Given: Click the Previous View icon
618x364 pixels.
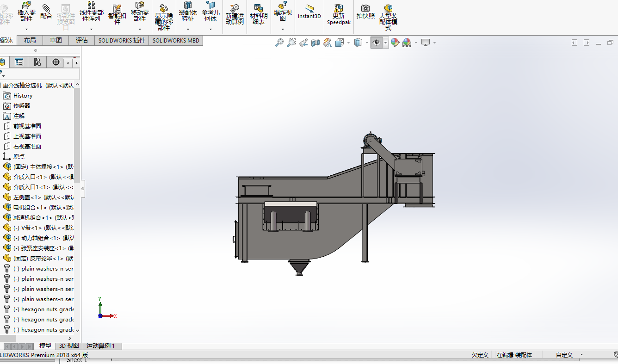Looking at the screenshot, I should click(303, 43).
